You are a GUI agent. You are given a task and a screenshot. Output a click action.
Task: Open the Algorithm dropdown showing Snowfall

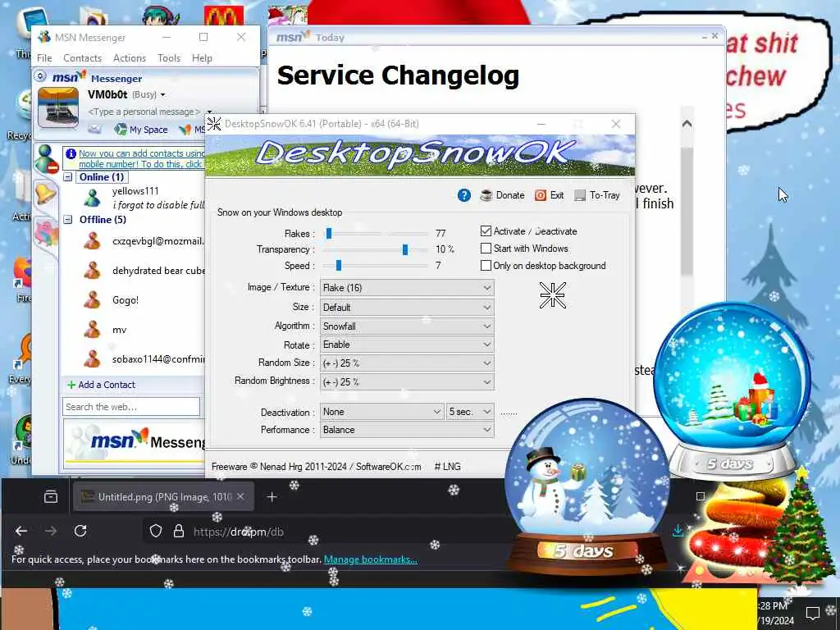click(407, 326)
